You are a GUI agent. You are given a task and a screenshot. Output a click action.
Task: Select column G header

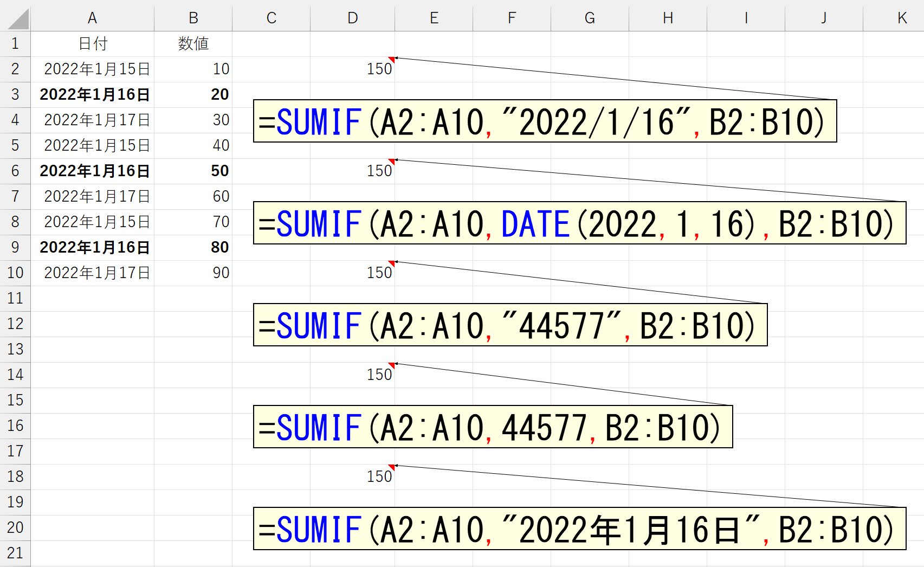pyautogui.click(x=590, y=18)
